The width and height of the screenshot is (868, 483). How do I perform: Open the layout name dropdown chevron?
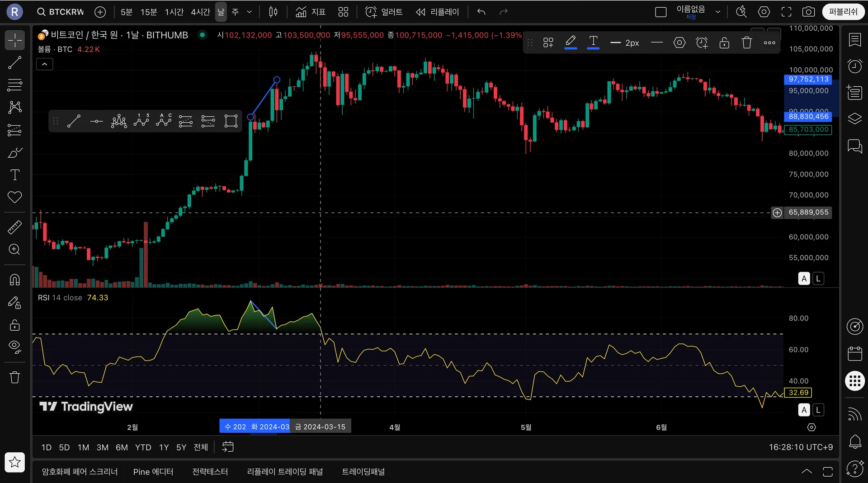pyautogui.click(x=717, y=12)
